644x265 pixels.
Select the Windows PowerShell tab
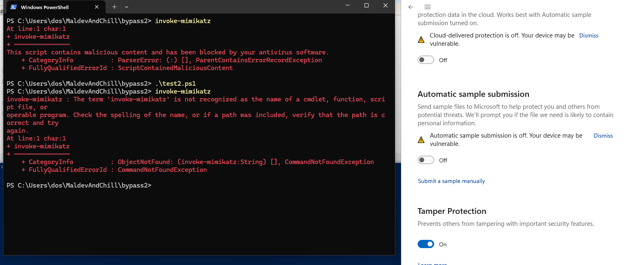click(x=49, y=7)
